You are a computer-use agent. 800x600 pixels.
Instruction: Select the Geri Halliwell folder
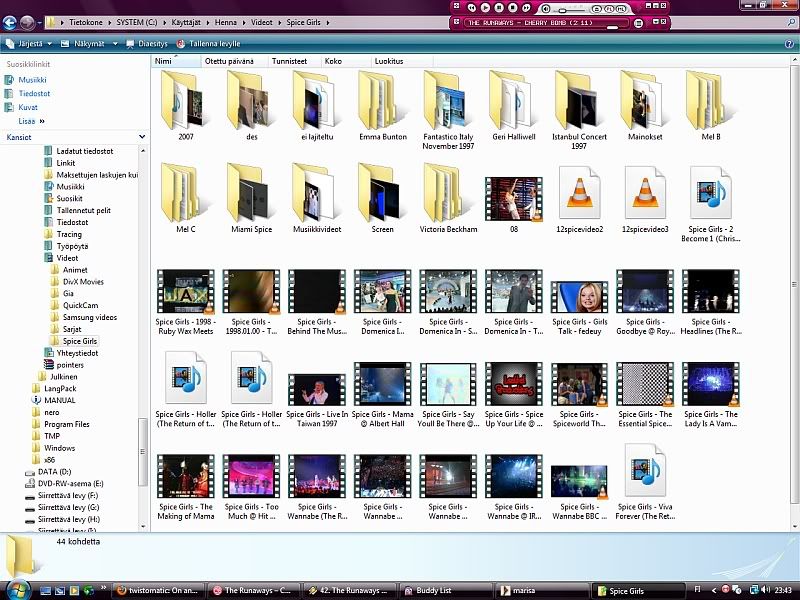(x=514, y=106)
